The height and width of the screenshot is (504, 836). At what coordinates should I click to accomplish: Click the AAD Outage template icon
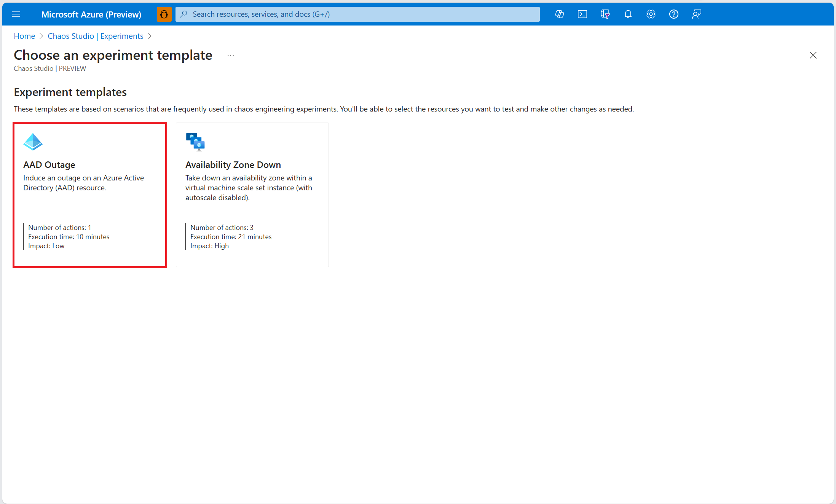coord(33,141)
